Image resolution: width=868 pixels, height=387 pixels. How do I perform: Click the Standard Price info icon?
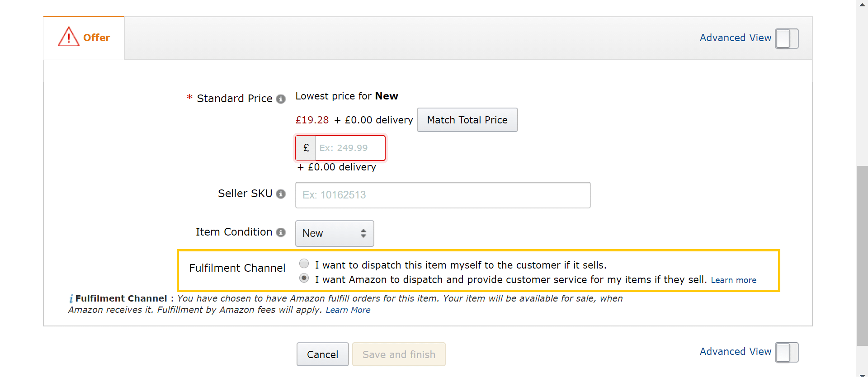(x=281, y=99)
